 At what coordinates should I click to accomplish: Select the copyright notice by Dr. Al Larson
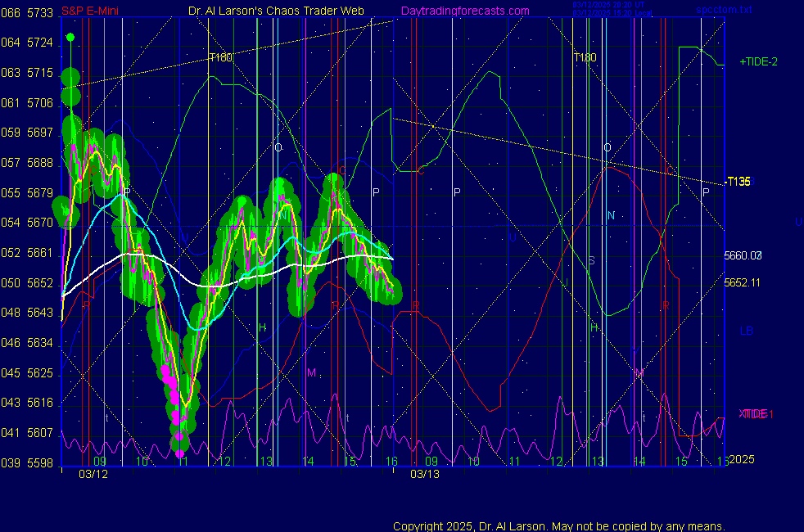pyautogui.click(x=559, y=525)
